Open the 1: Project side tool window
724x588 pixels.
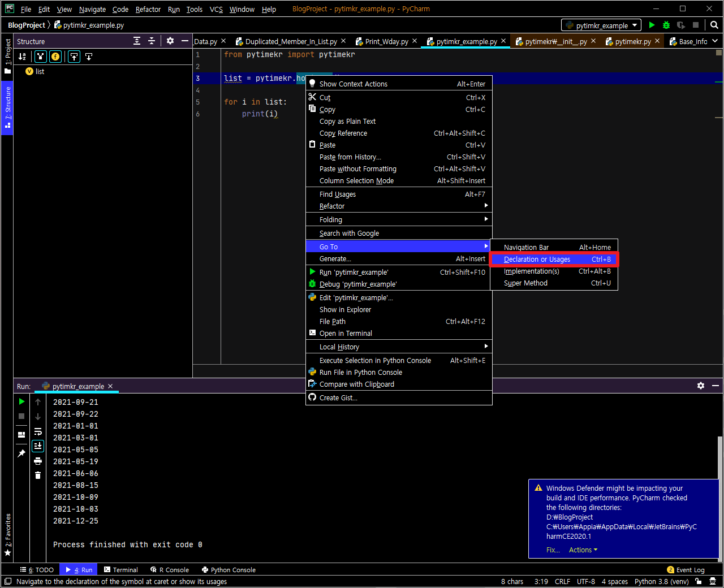[7, 57]
